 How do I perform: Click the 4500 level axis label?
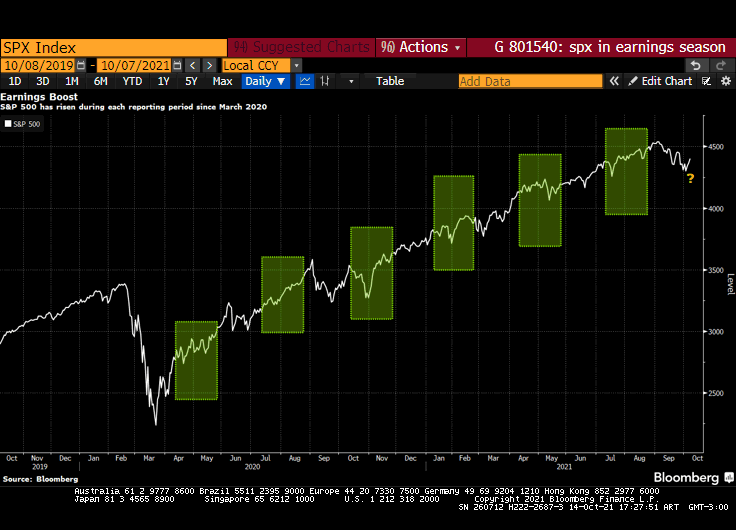[716, 147]
